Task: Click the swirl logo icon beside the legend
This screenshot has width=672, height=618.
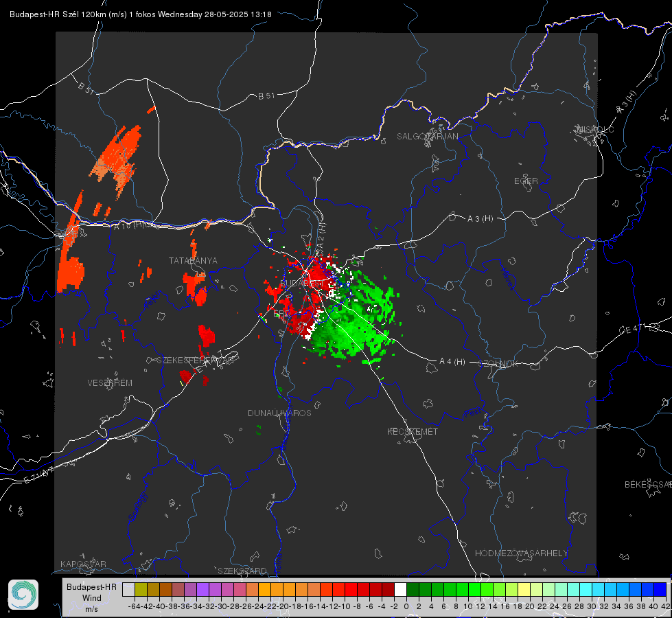Action: pyautogui.click(x=23, y=595)
